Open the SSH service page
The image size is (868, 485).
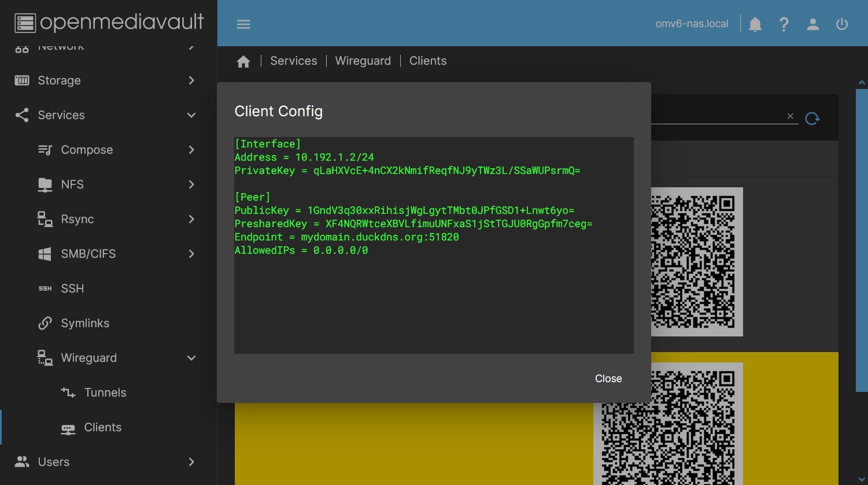(x=73, y=288)
